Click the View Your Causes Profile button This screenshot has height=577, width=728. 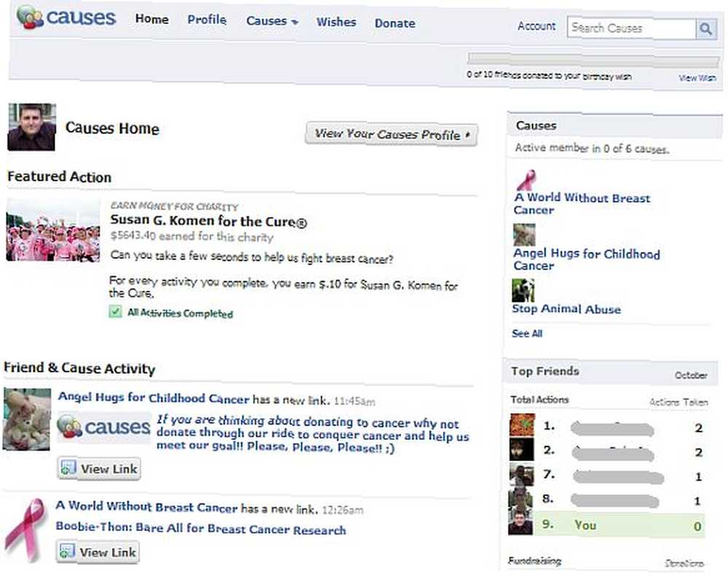(x=392, y=134)
